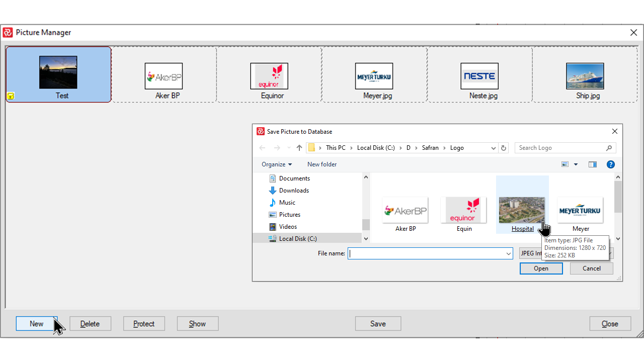This screenshot has width=644, height=362.
Task: Open the view options dropdown arrow
Action: pos(576,164)
